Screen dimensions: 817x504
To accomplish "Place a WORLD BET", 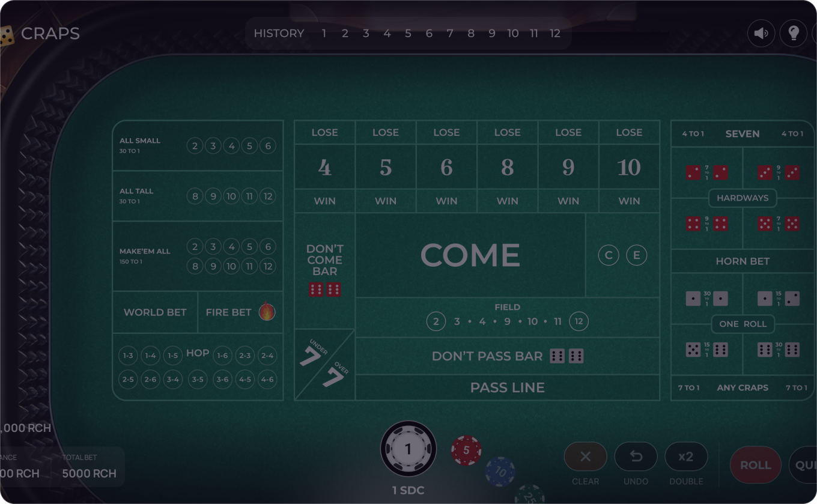I will pyautogui.click(x=155, y=312).
